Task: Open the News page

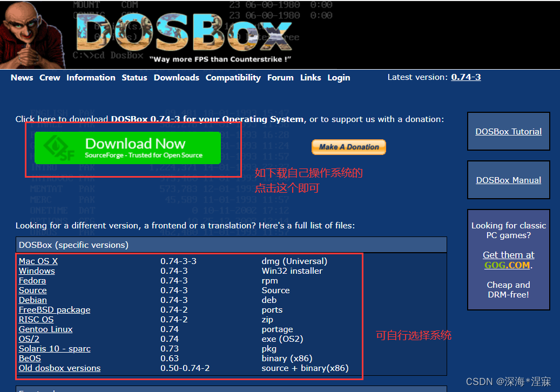Action: click(x=22, y=77)
